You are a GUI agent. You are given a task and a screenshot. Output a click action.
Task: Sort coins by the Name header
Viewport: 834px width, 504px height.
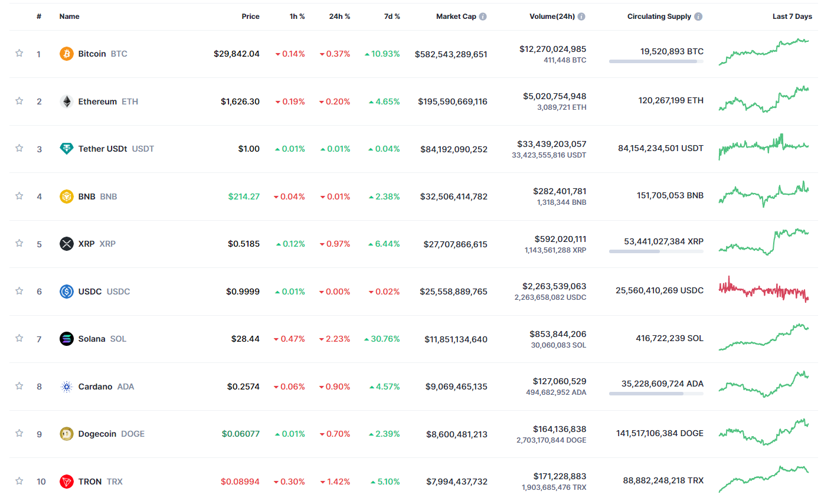[69, 17]
